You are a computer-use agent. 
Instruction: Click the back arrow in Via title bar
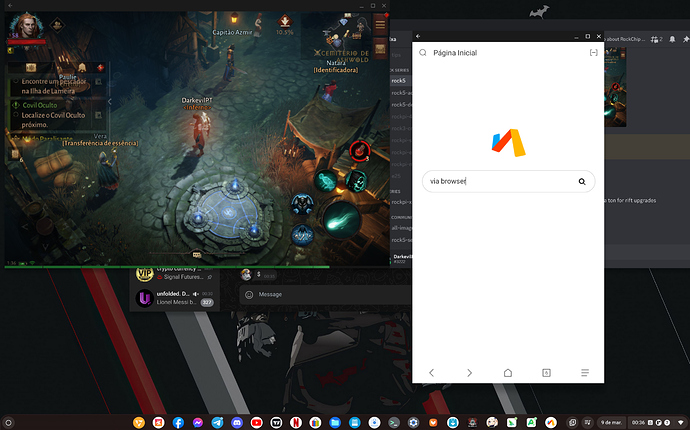(x=418, y=36)
